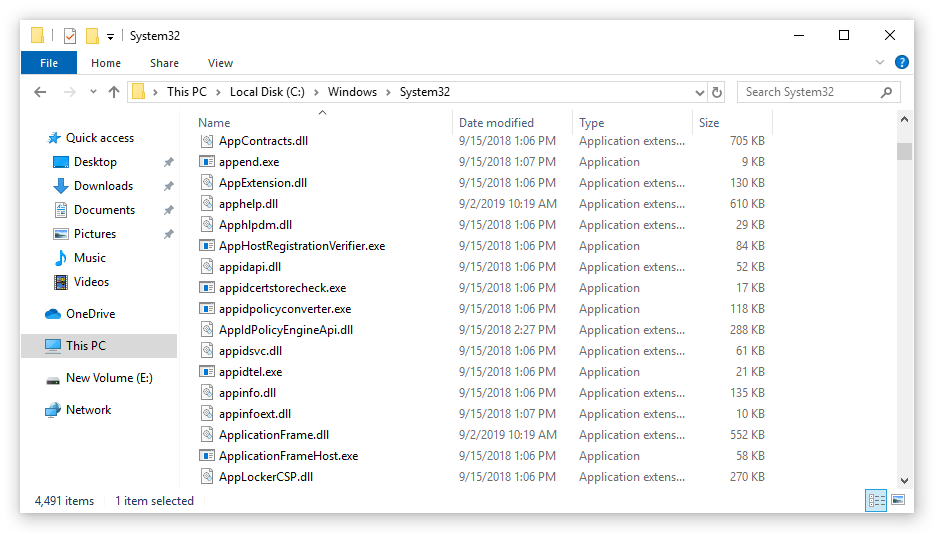Select the file name AppIdPolicyEngineApi.dll
This screenshot has width=937, height=535.
[286, 330]
